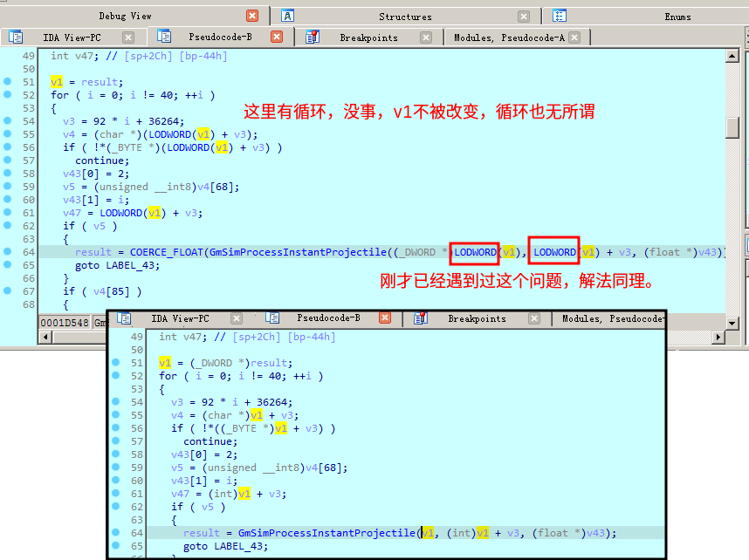This screenshot has width=749, height=560.
Task: Click horizontal scroll left arrow in top view
Action: point(45,337)
